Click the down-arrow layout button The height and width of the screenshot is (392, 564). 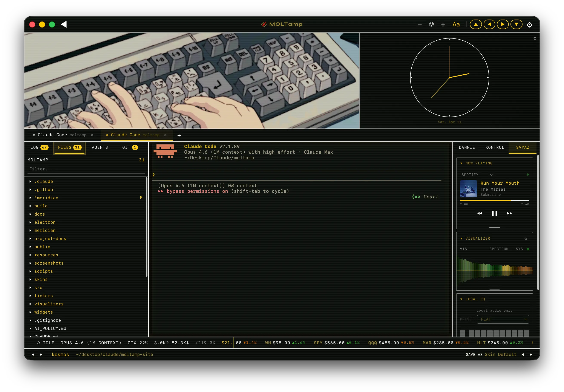point(516,24)
